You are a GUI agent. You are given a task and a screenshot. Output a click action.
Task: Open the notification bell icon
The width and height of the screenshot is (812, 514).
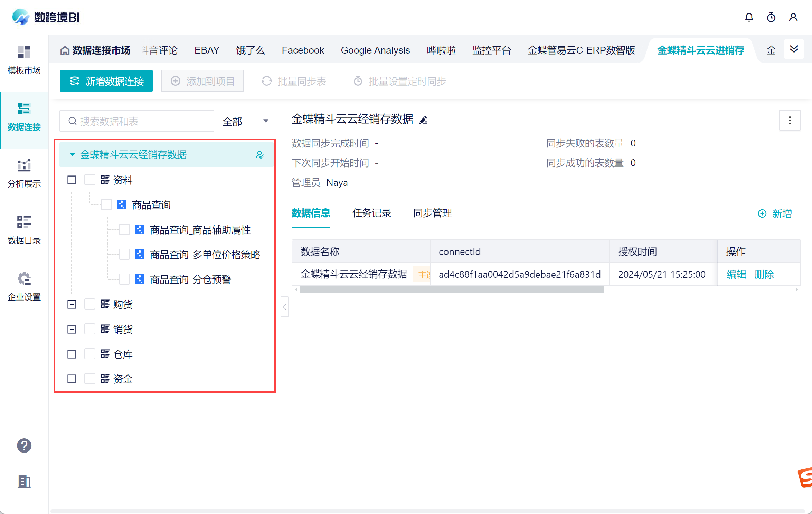(x=749, y=17)
